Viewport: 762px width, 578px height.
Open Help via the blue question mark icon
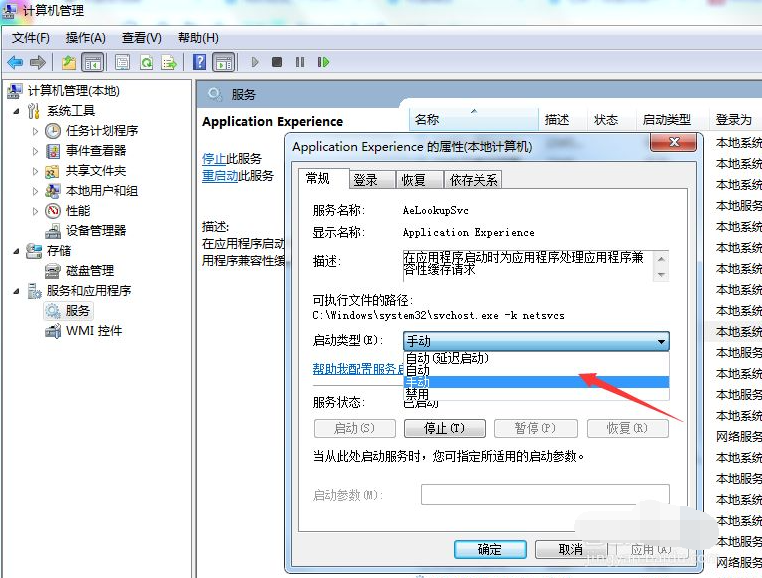click(x=200, y=62)
